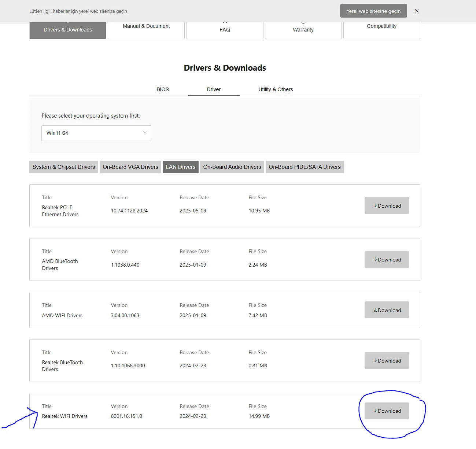The height and width of the screenshot is (449, 476).
Task: Click the file size 0.81 MB
Action: coord(258,365)
